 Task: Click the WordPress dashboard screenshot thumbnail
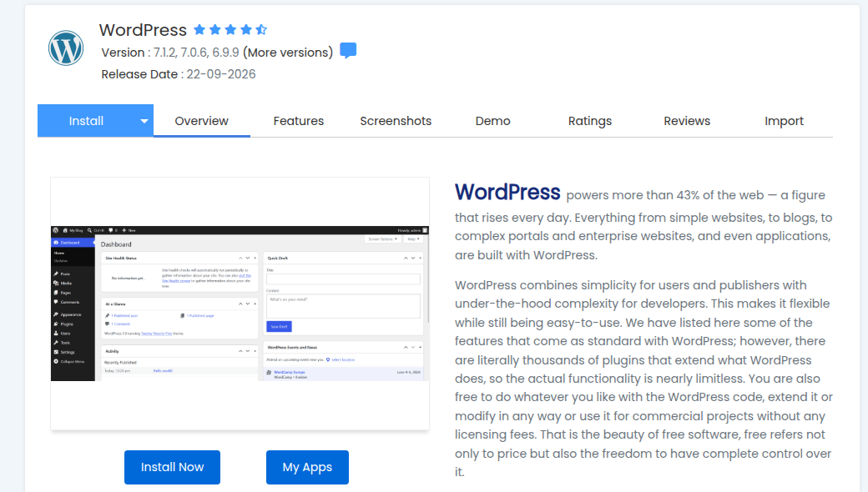240,304
